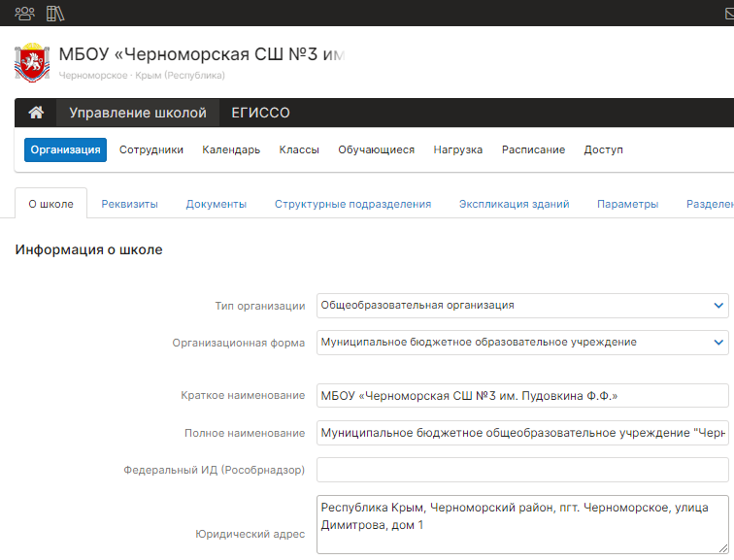
Task: Open the Обучающиеся section
Action: pos(376,149)
